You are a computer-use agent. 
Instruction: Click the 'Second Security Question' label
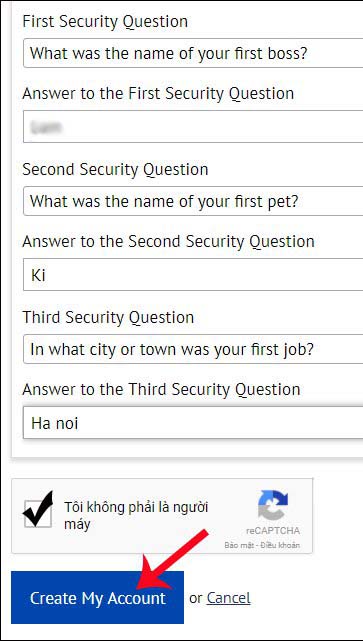pos(115,170)
